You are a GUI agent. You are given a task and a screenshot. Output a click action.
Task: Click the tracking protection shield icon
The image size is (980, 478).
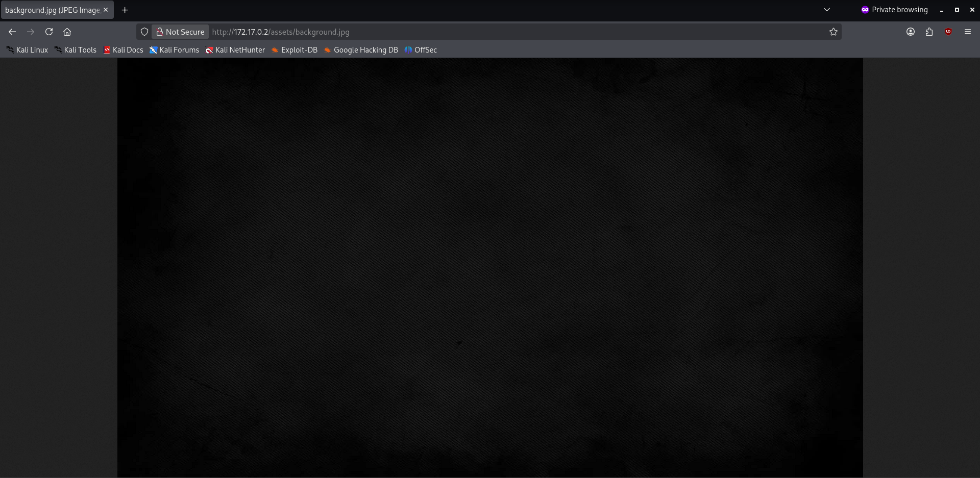[144, 32]
